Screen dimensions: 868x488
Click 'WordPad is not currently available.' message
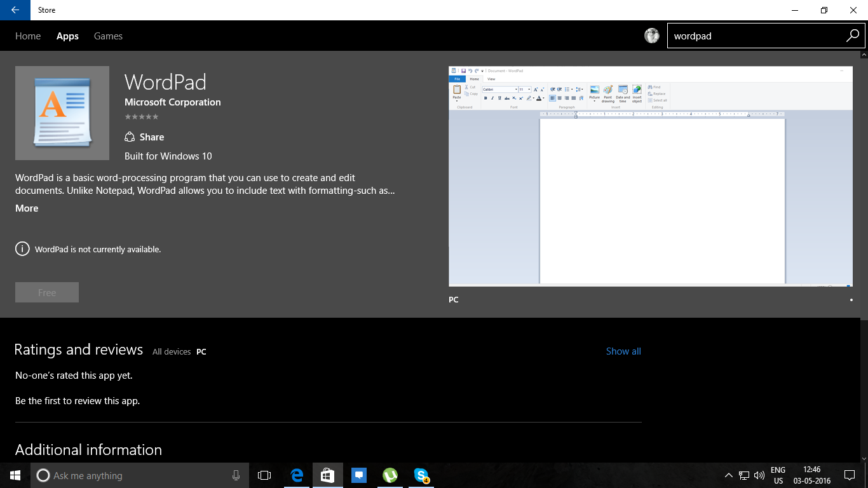click(98, 250)
